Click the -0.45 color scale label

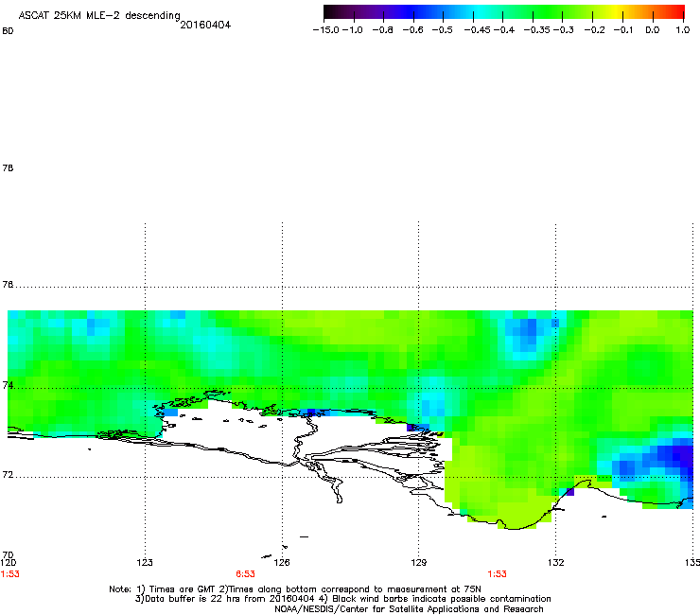pos(478,30)
